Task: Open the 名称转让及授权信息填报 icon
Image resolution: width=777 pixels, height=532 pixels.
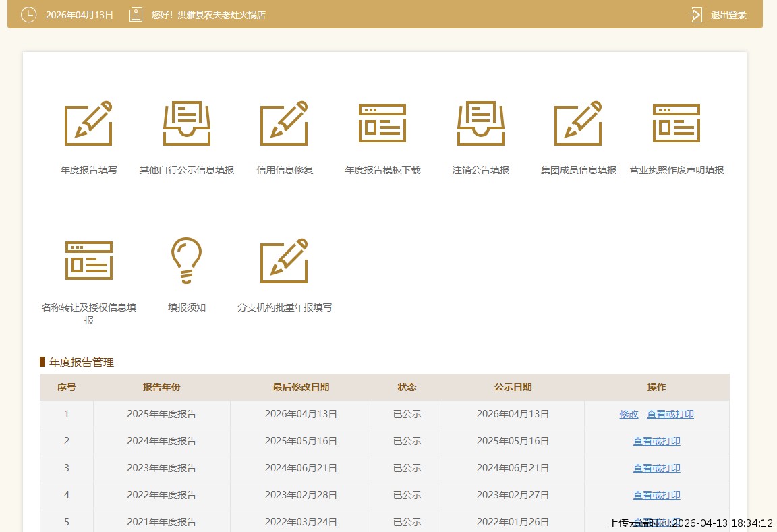Action: tap(88, 260)
